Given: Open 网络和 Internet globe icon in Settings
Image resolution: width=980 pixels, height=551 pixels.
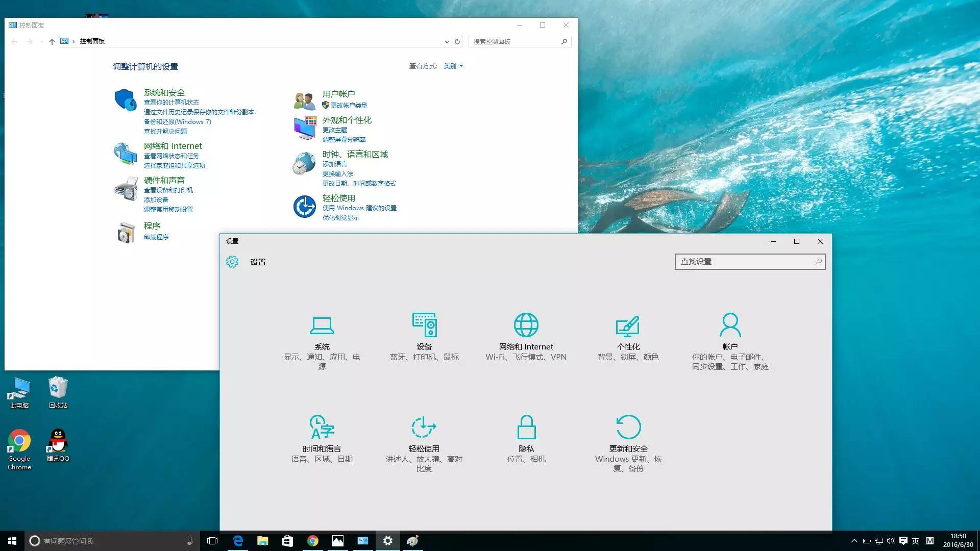Looking at the screenshot, I should (x=526, y=325).
